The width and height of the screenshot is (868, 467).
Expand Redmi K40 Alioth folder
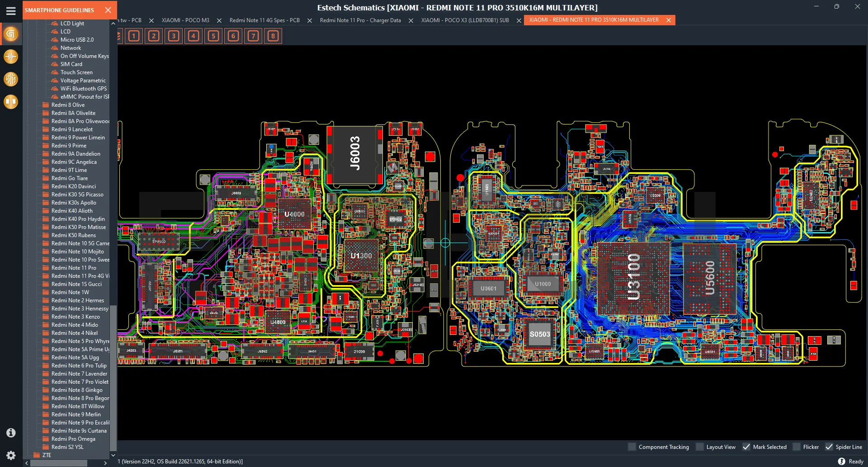(x=72, y=211)
